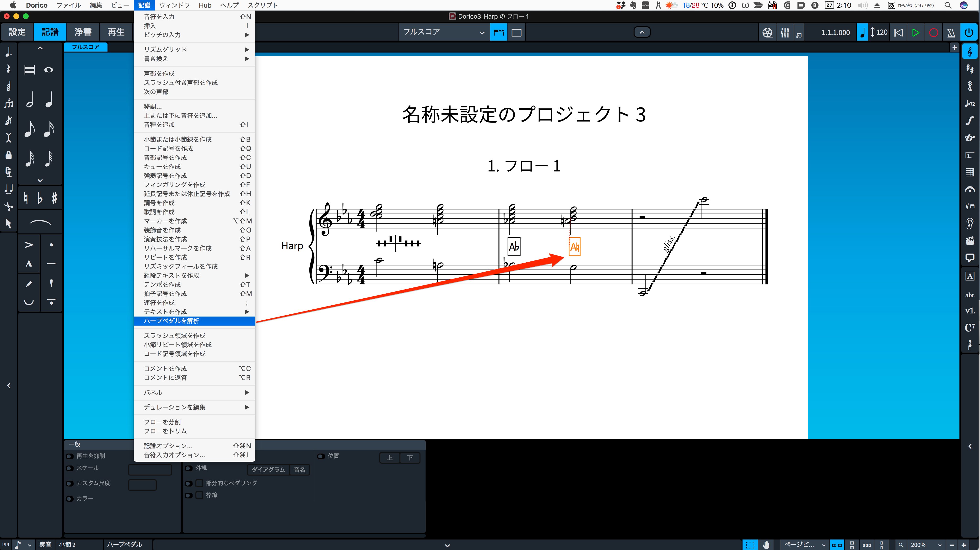Viewport: 980px width, 550px height.
Task: Enable the 部分的なペダリング checkbox
Action: point(199,483)
